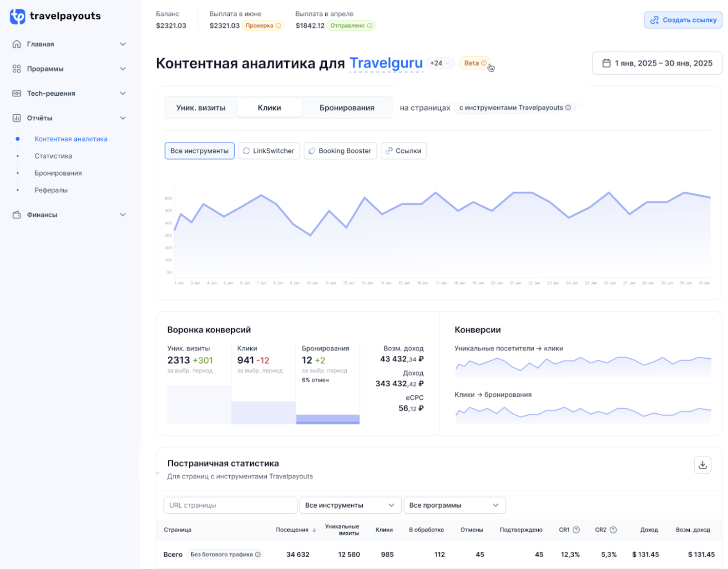
Task: Click the Главная home icon
Action: pos(17,44)
